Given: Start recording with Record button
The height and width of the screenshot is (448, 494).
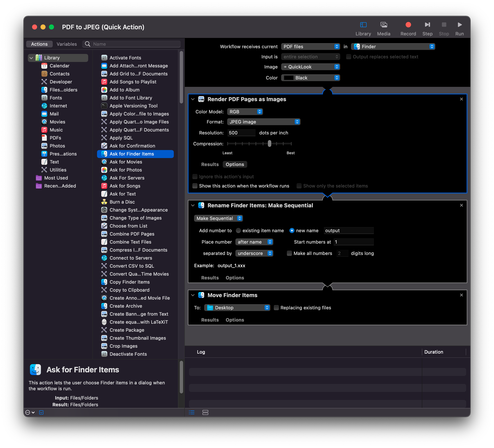Looking at the screenshot, I should tap(408, 29).
